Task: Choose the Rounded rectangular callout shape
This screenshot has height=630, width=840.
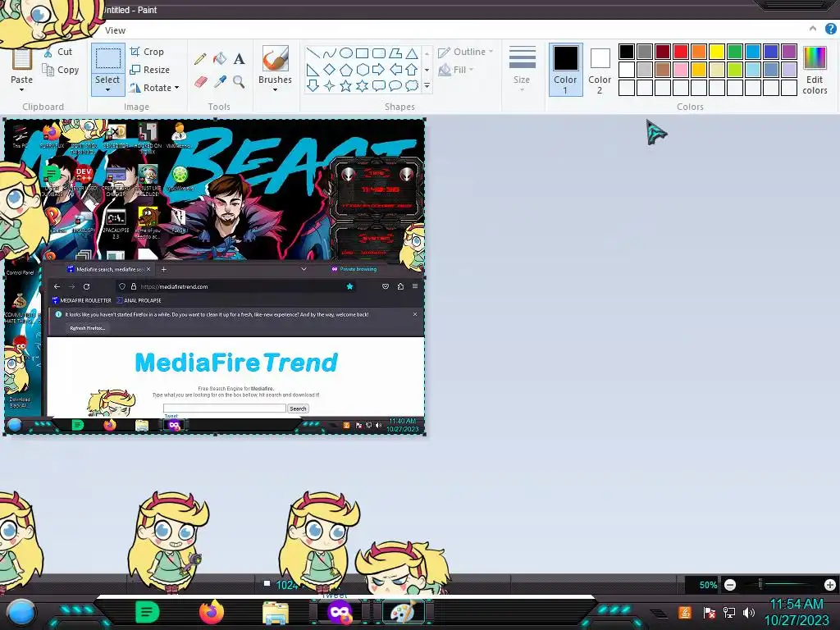Action: [379, 85]
